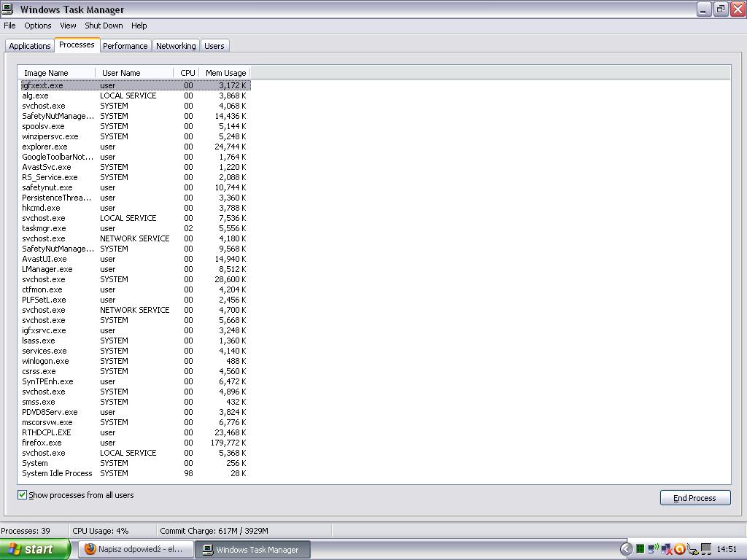747x560 pixels.
Task: Open the Task Manager title bar icon menu
Action: click(7, 9)
